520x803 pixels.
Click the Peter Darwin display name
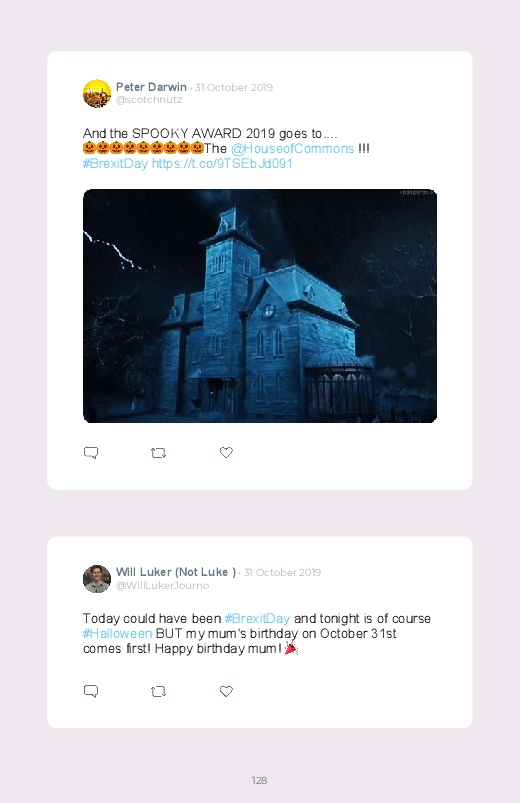(151, 87)
